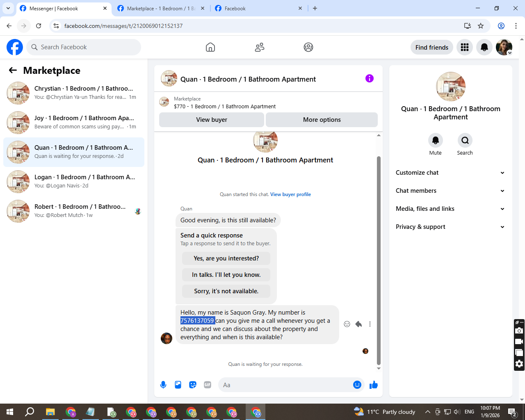This screenshot has height=420, width=525.
Task: Expand the Chat members section
Action: (450, 191)
